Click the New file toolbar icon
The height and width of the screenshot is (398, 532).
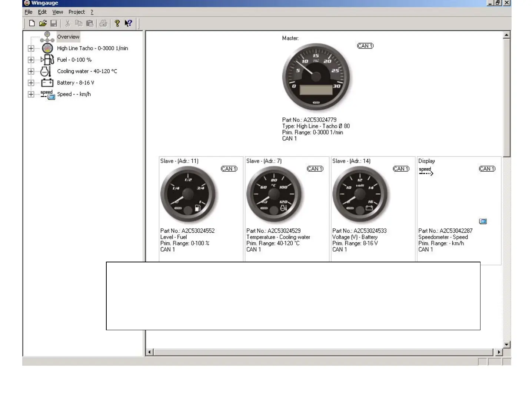point(32,23)
